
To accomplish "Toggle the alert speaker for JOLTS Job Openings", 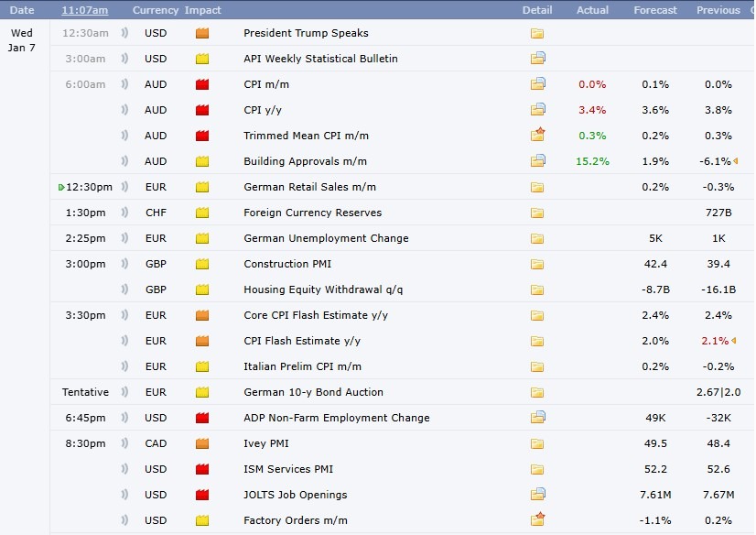I will click(x=122, y=495).
